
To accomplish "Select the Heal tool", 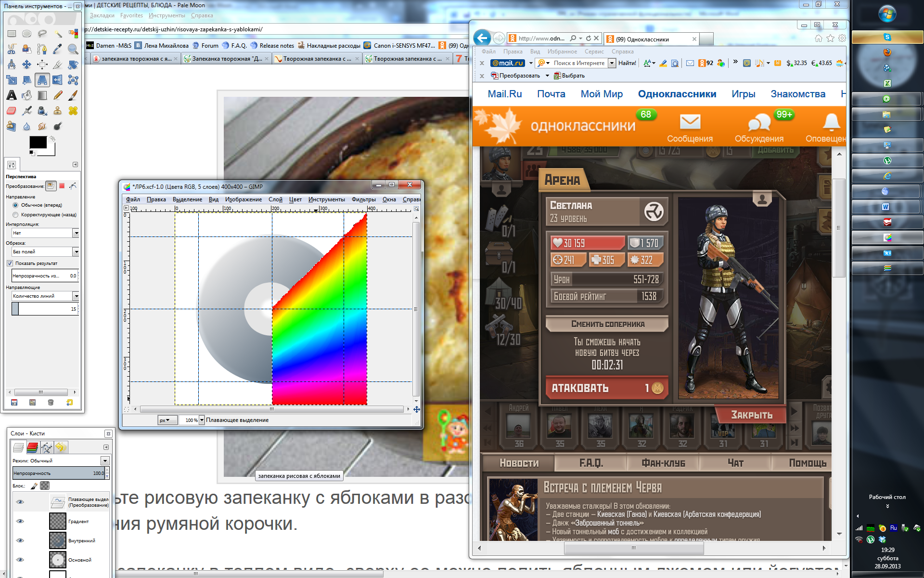I will point(73,111).
